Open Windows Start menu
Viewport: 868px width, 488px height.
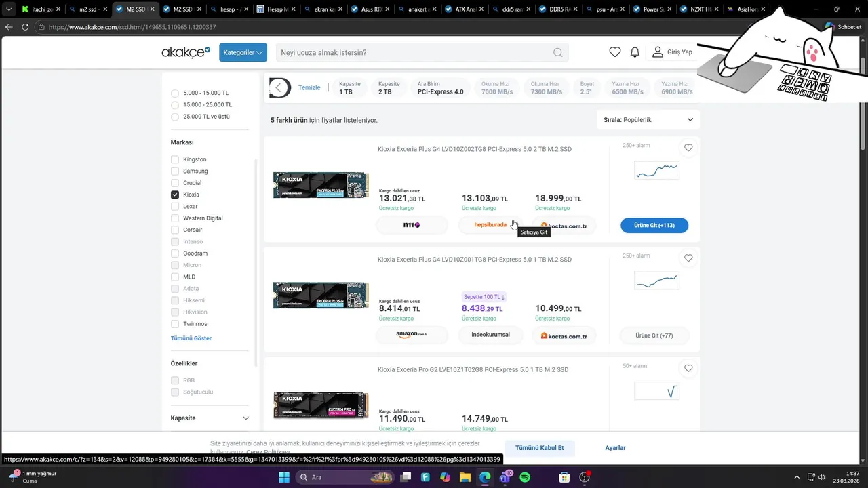click(284, 477)
